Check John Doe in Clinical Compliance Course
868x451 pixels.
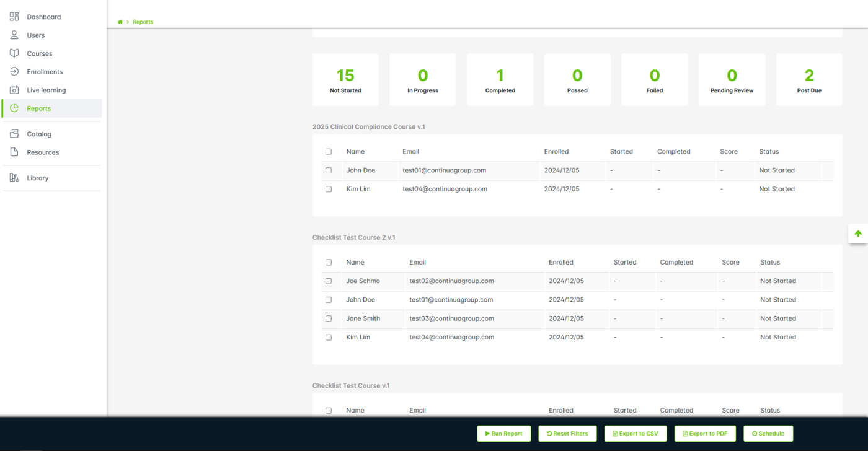[329, 170]
